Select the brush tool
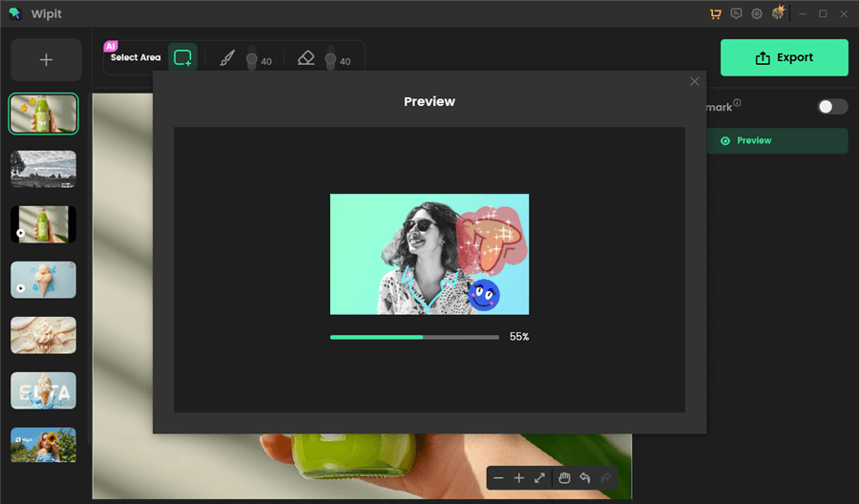 [227, 57]
